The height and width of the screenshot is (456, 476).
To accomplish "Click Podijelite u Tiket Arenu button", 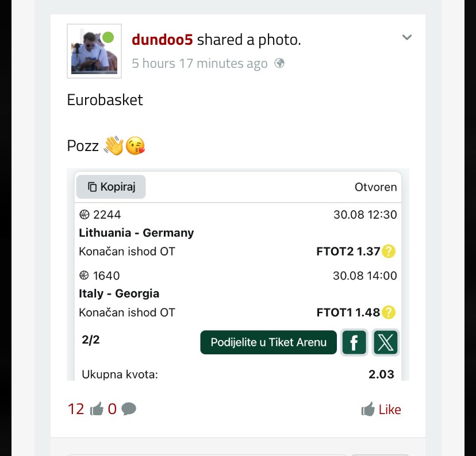I will [268, 342].
